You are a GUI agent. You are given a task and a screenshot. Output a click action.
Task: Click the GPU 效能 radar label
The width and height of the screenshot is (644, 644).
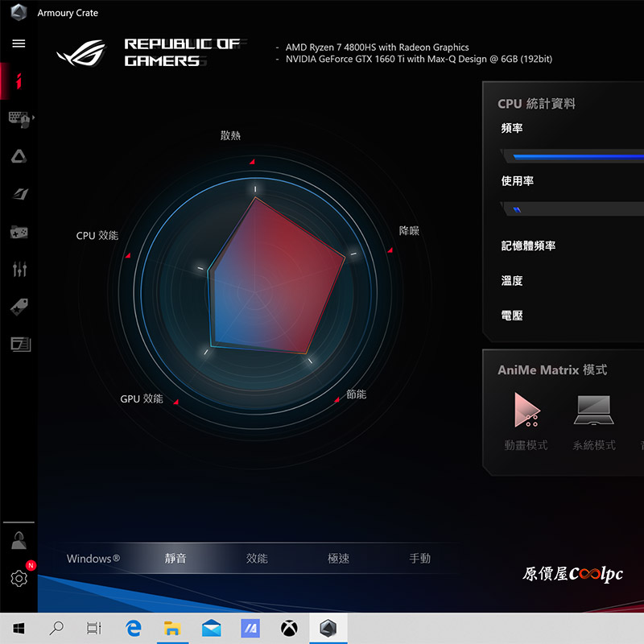[142, 398]
